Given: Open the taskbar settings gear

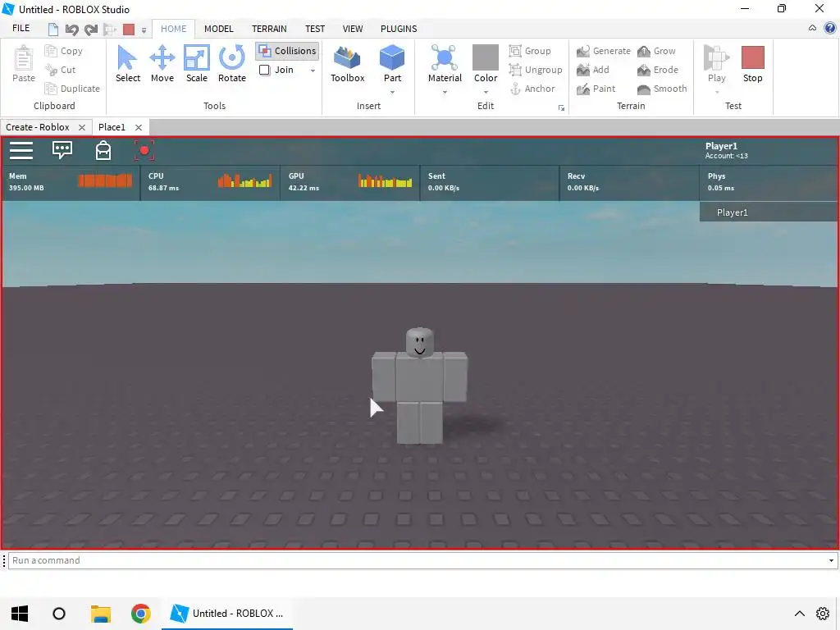Looking at the screenshot, I should click(822, 614).
